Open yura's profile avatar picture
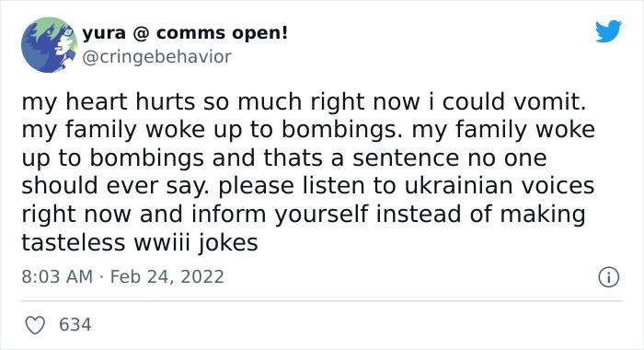 (50, 45)
